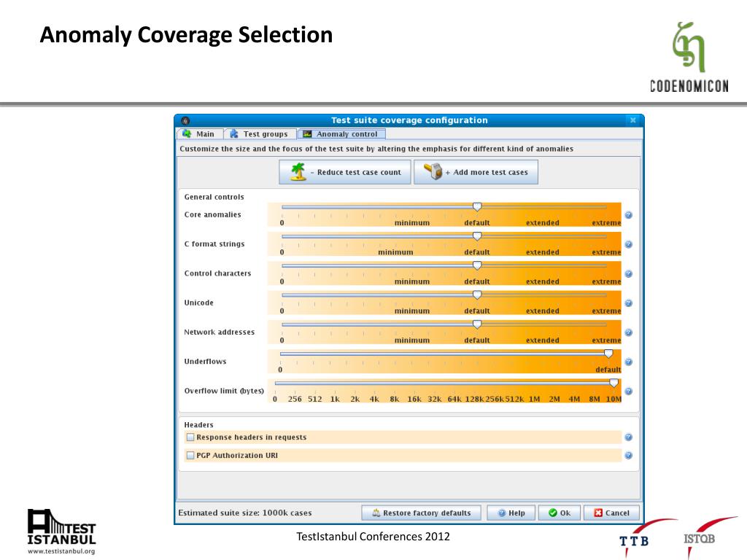Screen dimensions: 747x560
Task: Click the Cancel button
Action: point(611,513)
